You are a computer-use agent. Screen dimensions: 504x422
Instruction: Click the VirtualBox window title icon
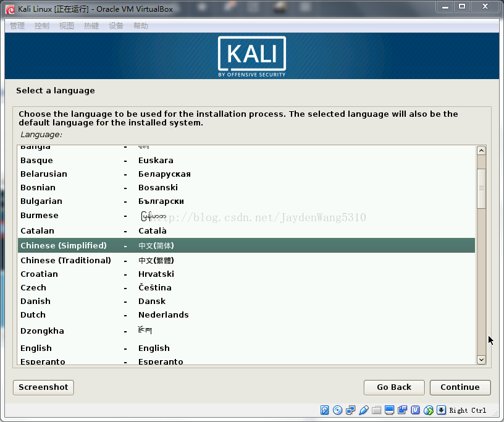point(10,9)
